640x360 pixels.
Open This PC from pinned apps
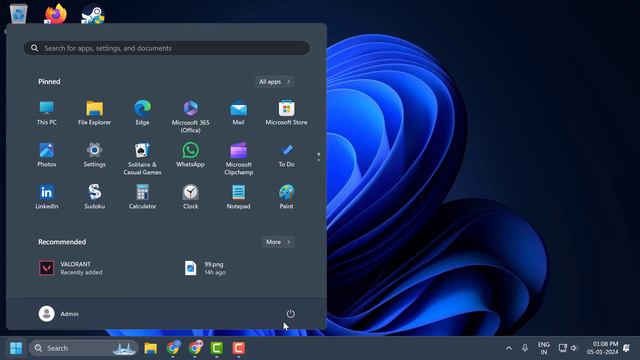47,113
